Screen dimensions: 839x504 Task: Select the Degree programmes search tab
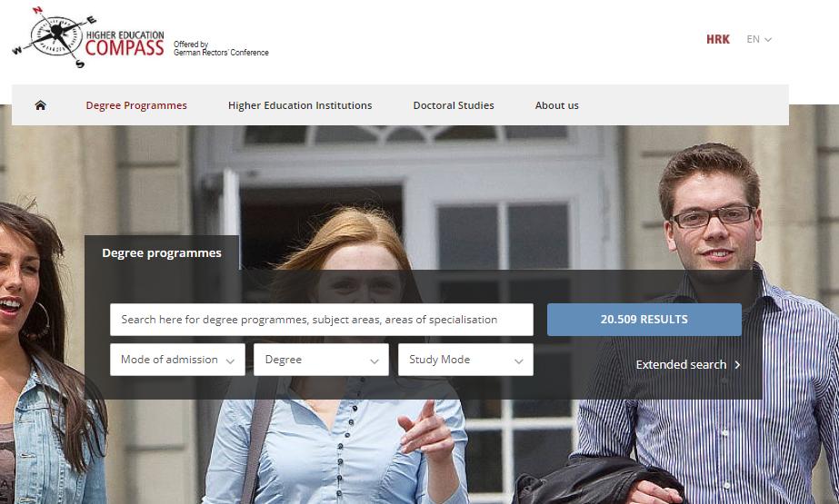click(162, 252)
